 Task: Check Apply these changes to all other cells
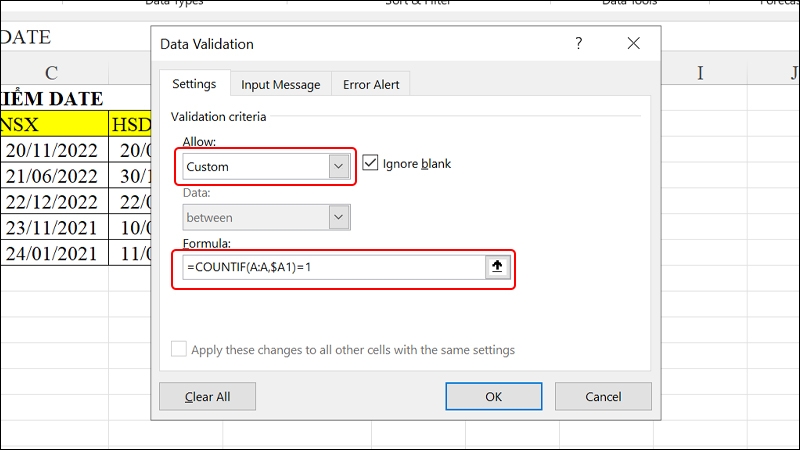[x=179, y=349]
